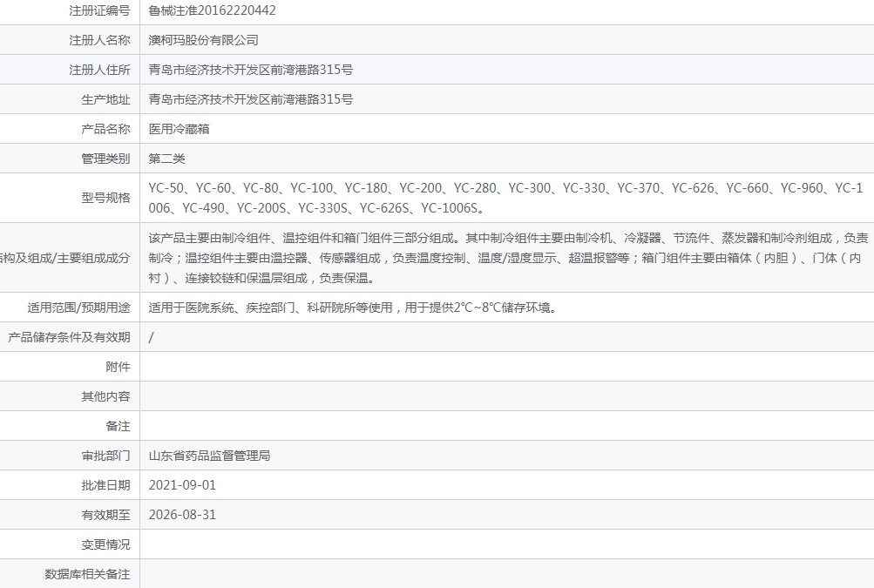Select the 其他内容 label
The width and height of the screenshot is (874, 588).
pos(105,396)
